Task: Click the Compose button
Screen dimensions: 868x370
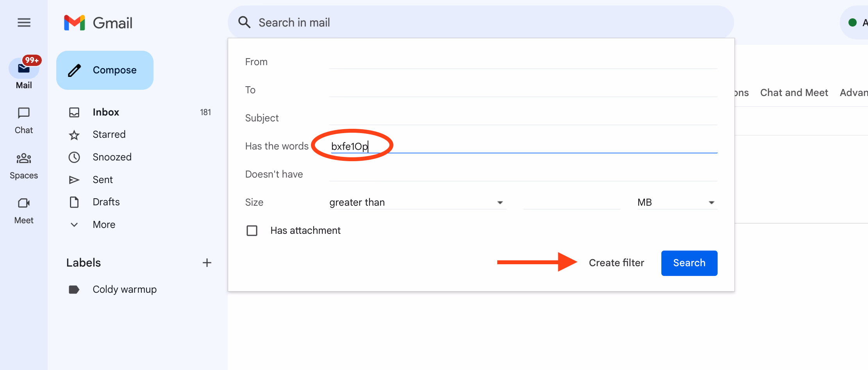Action: [105, 70]
